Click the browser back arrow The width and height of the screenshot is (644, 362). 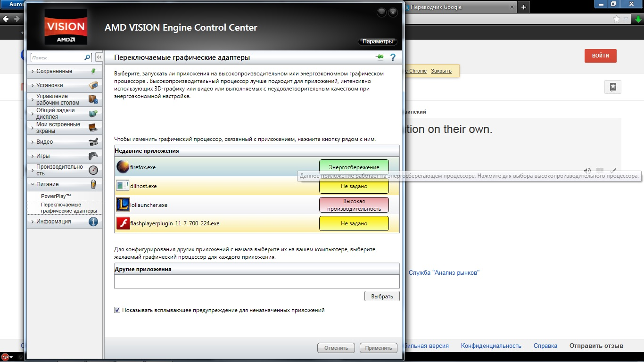tap(6, 19)
